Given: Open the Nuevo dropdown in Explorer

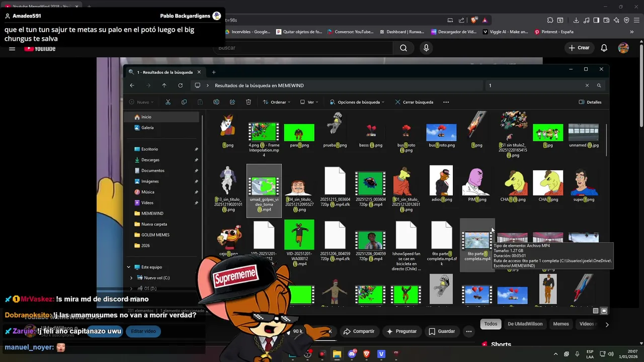Looking at the screenshot, I should tap(141, 102).
